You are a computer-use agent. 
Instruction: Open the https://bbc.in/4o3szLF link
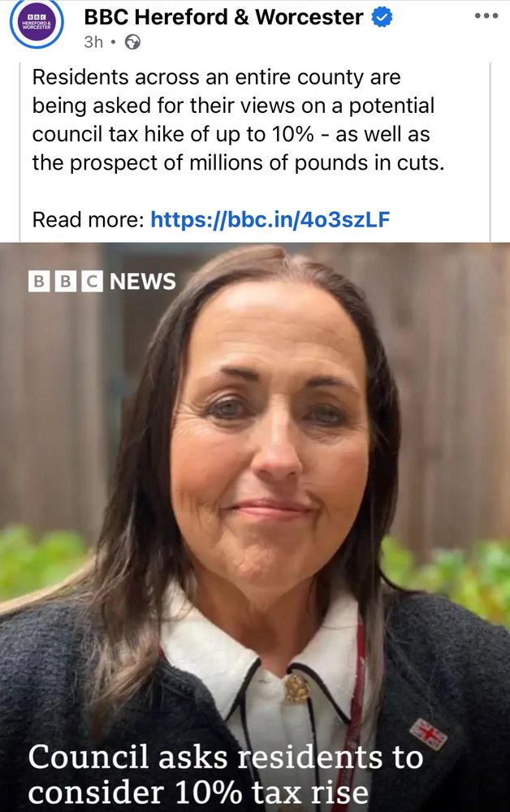(270, 219)
